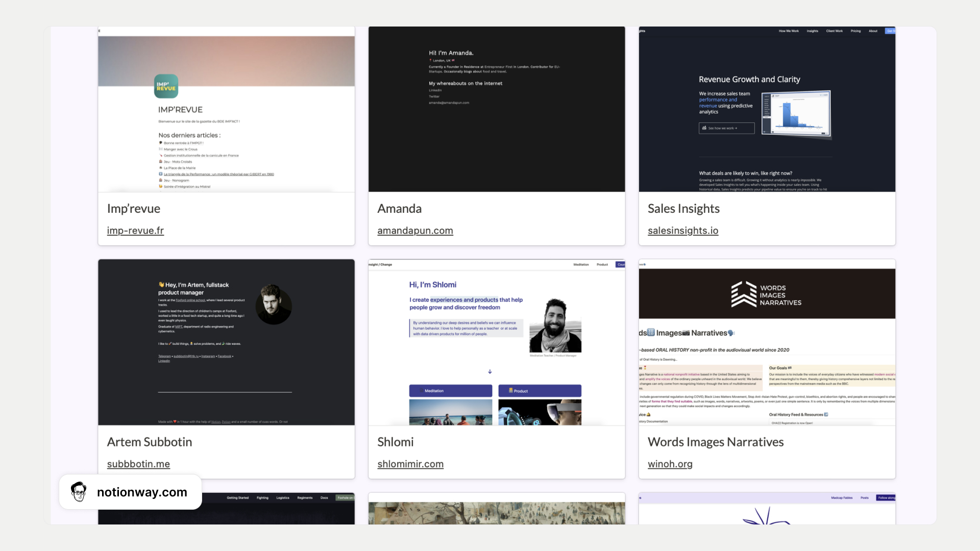Follow the subbbotin.me link

tap(138, 464)
